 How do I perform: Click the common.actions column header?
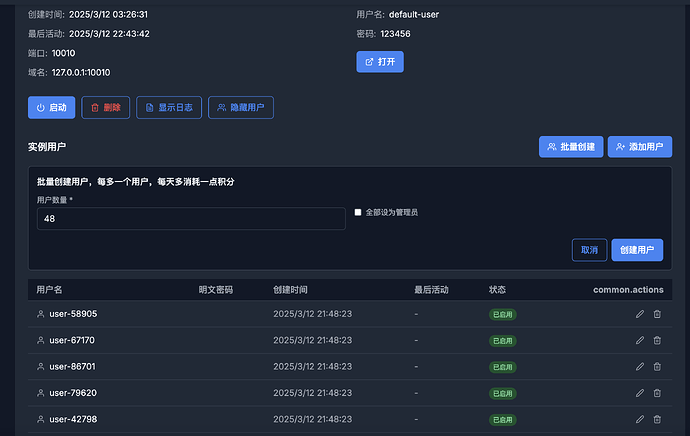click(628, 289)
